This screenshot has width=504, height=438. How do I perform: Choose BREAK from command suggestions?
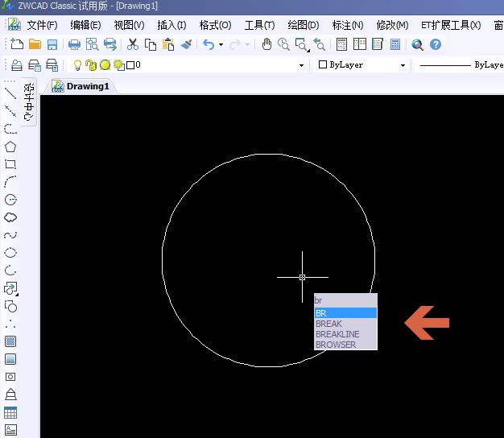pyautogui.click(x=328, y=324)
